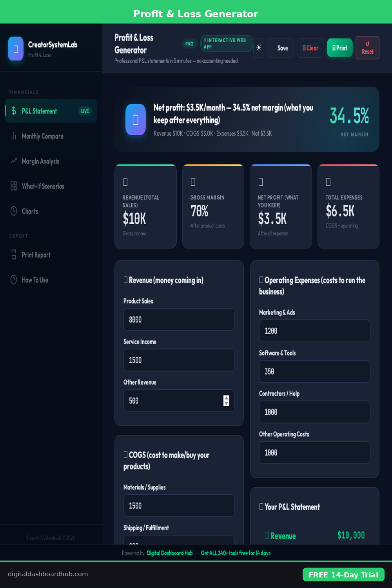Click the Charts clock icon in sidebar
The image size is (392, 588).
click(14, 211)
